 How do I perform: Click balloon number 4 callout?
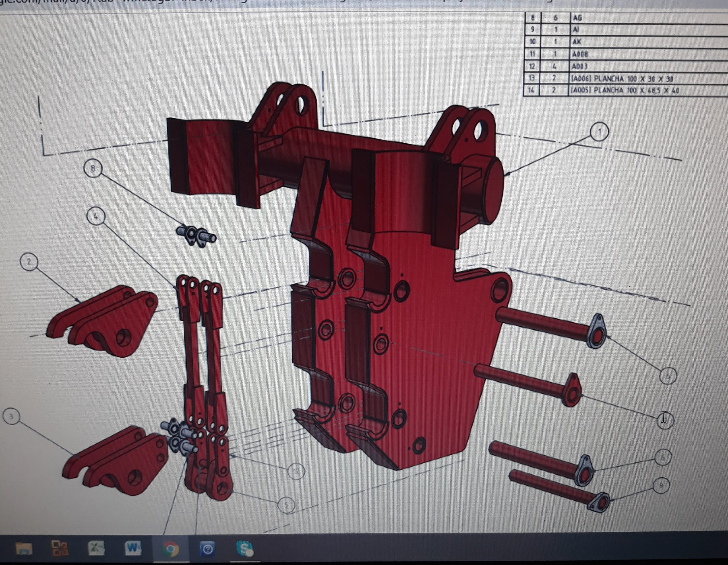click(96, 216)
